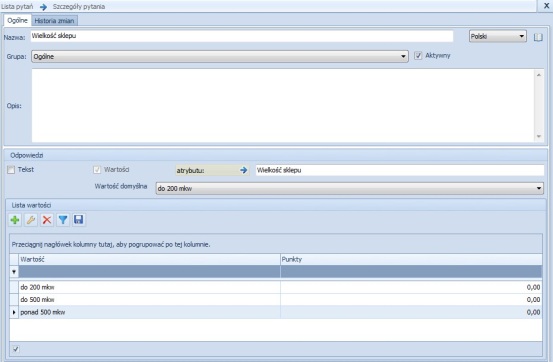Close the Szczegóły pytania window

[x=546, y=6]
